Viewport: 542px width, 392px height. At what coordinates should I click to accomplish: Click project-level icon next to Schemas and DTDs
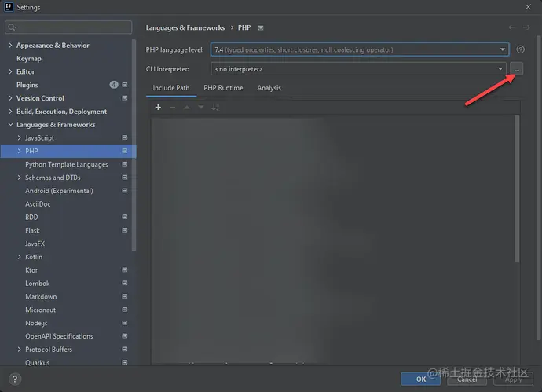click(125, 178)
